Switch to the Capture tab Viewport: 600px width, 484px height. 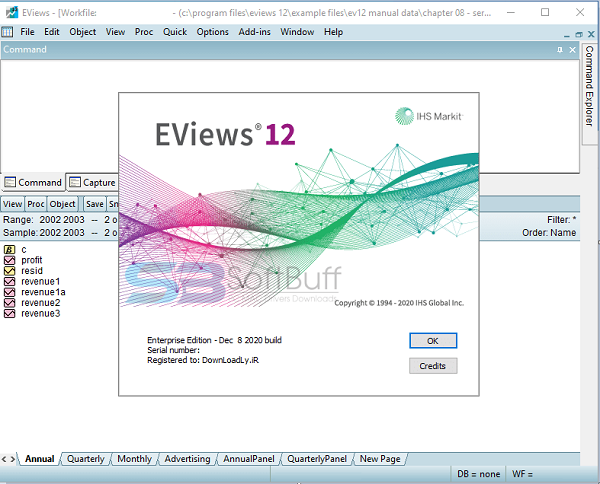click(92, 183)
